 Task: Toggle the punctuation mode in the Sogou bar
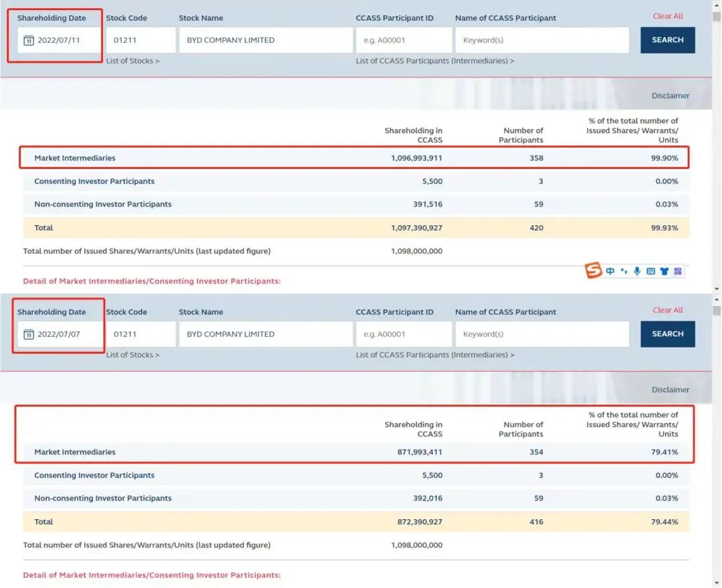[624, 271]
